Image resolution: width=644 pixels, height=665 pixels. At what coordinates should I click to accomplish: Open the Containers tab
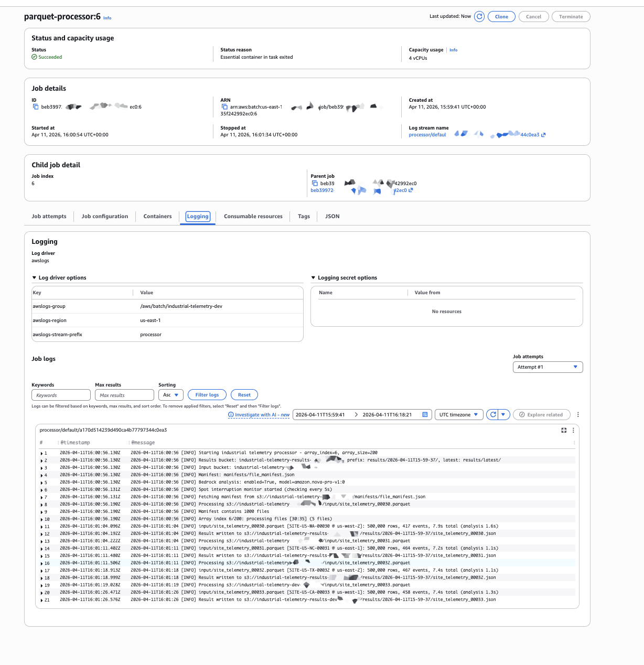(157, 216)
